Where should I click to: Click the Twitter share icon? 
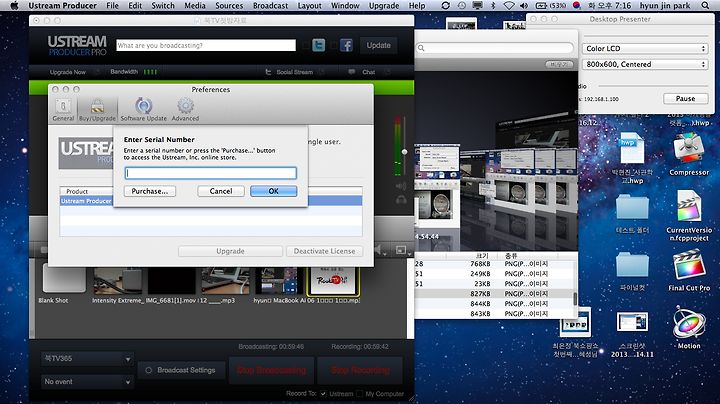click(x=319, y=45)
